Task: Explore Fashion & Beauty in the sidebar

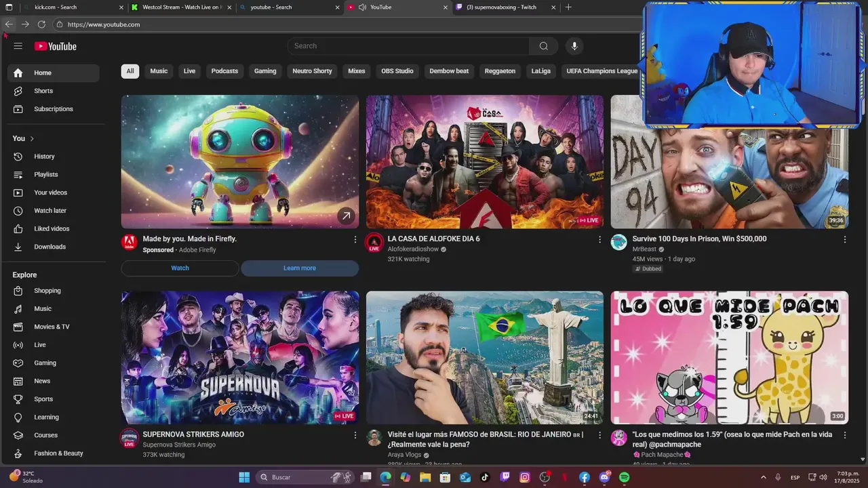Action: pyautogui.click(x=54, y=453)
